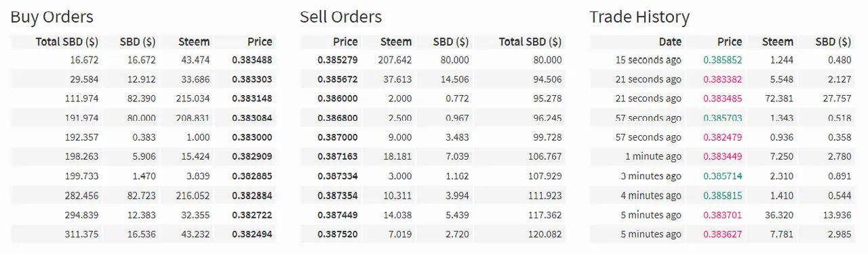Click trade history price 0.383701

point(722,215)
